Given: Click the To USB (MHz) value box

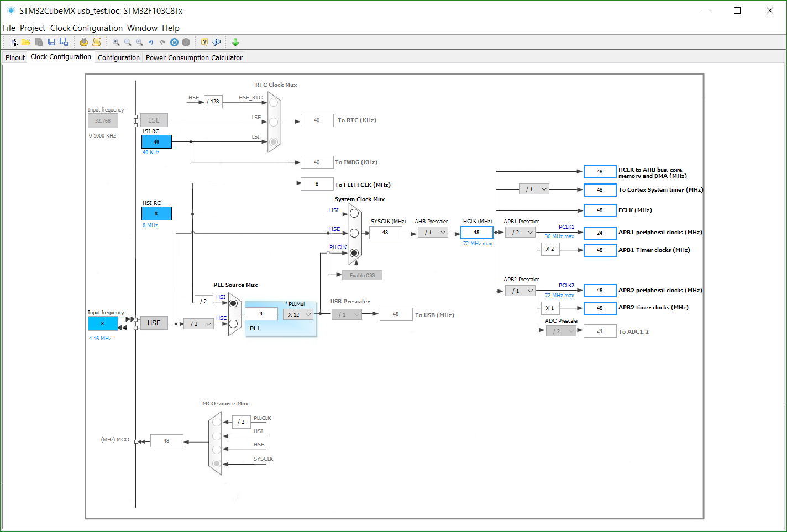Looking at the screenshot, I should tap(396, 314).
